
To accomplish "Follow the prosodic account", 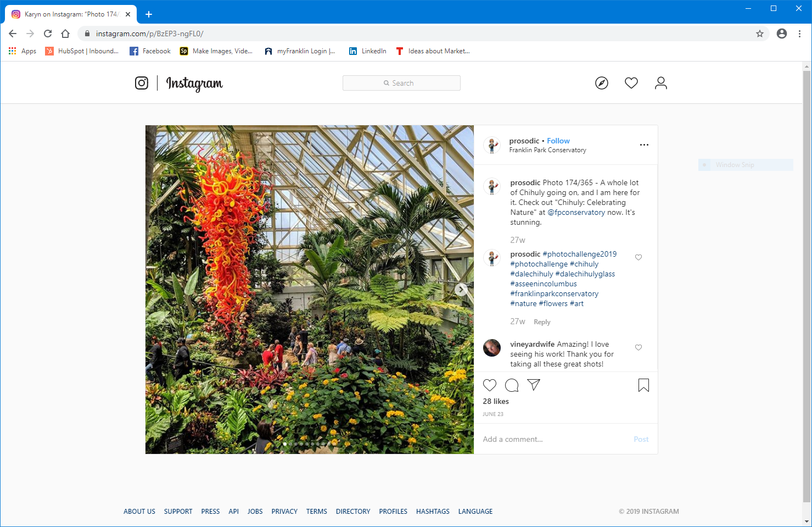I will [558, 141].
